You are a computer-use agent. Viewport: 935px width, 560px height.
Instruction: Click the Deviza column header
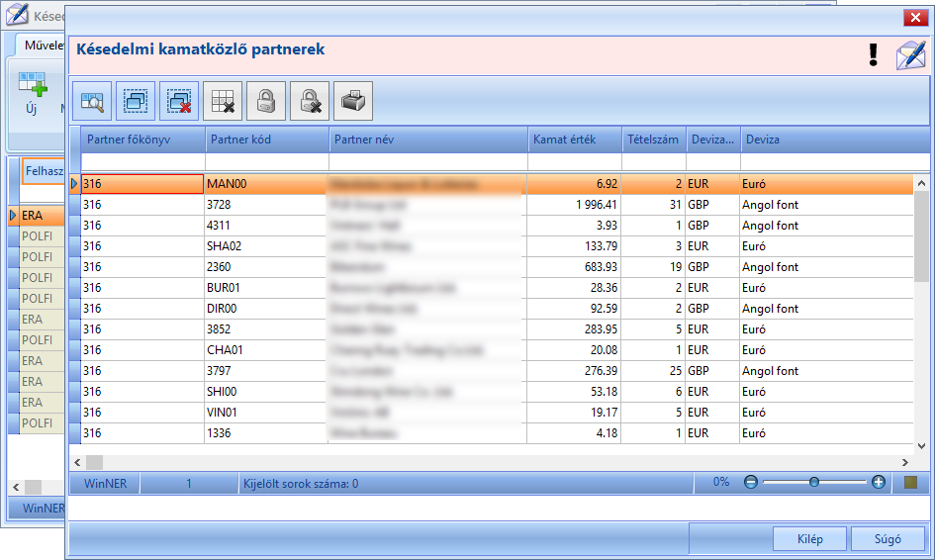coord(835,140)
